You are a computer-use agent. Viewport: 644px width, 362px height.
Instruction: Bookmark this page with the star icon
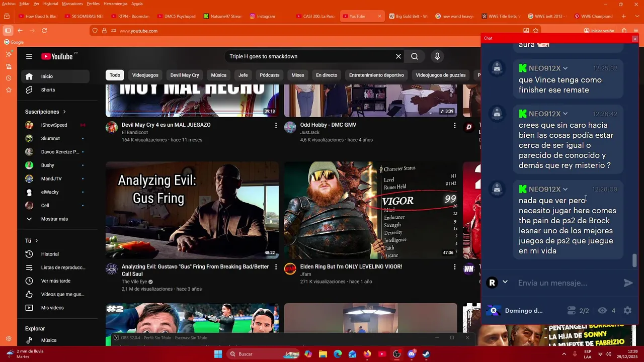[536, 31]
